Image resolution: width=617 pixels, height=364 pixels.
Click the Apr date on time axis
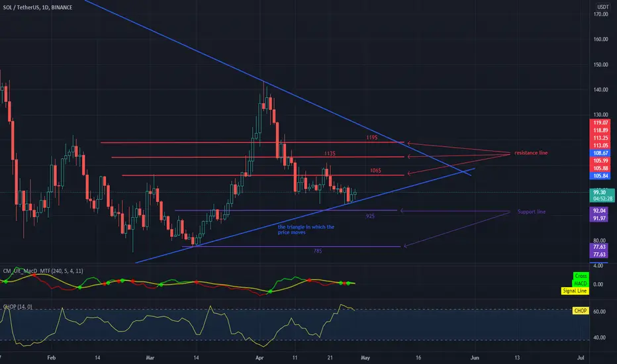pos(260,357)
